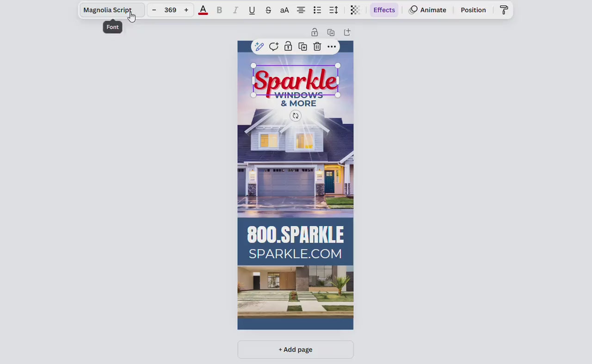Viewport: 592px width, 364px height.
Task: Click the copy style paint roller icon
Action: (x=504, y=10)
